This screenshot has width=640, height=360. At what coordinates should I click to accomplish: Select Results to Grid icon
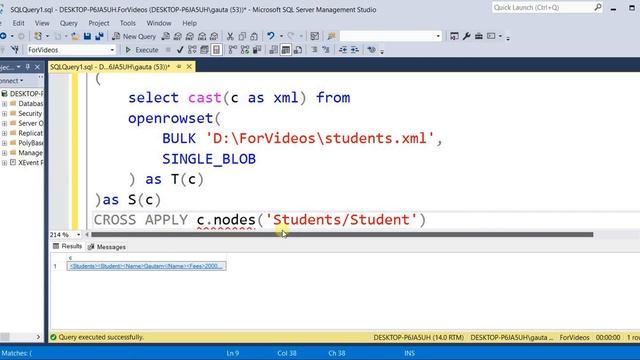click(286, 50)
